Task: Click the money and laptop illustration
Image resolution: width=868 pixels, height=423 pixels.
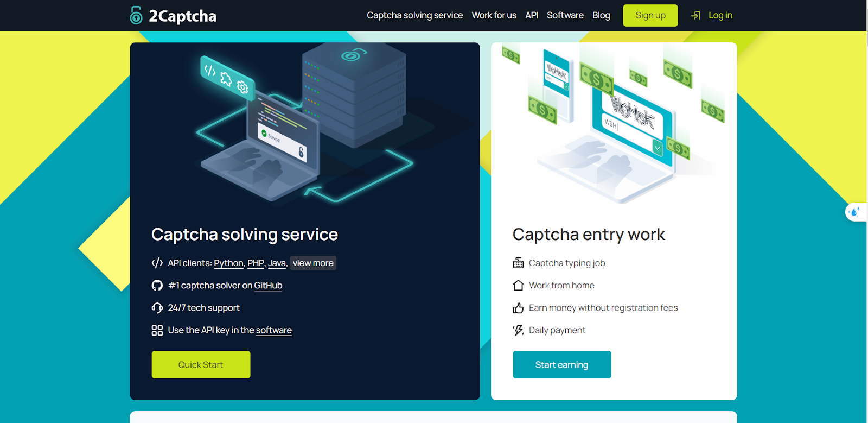Action: 614,125
